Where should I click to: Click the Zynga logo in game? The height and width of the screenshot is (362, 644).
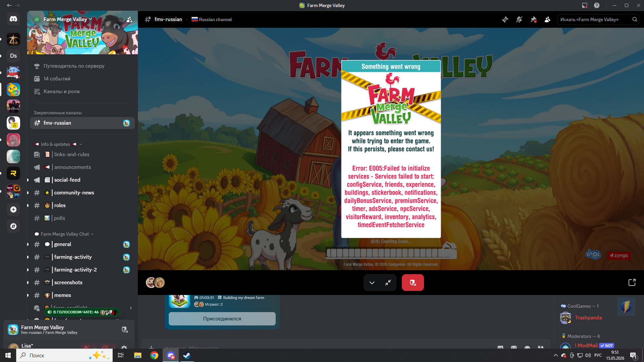pos(619,256)
